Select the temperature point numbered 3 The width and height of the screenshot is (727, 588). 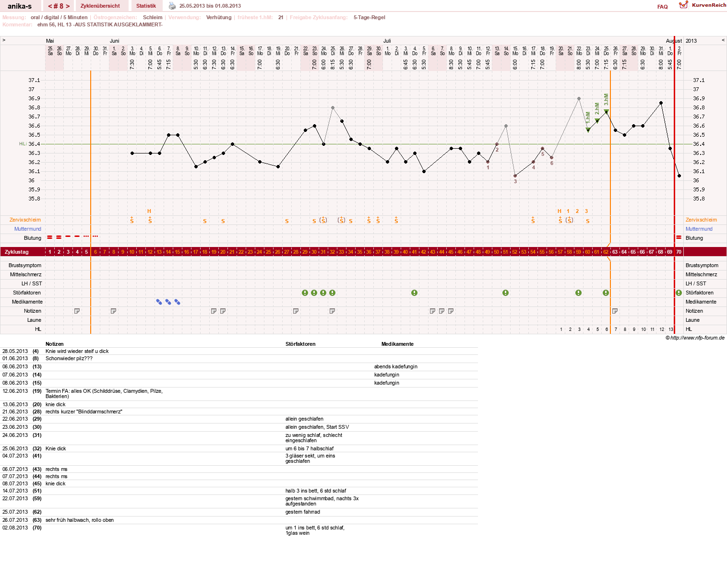(x=515, y=176)
